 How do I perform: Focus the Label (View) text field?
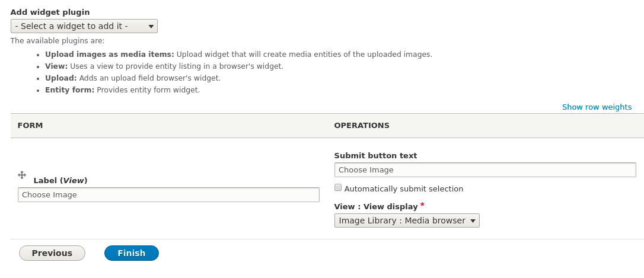[168, 194]
